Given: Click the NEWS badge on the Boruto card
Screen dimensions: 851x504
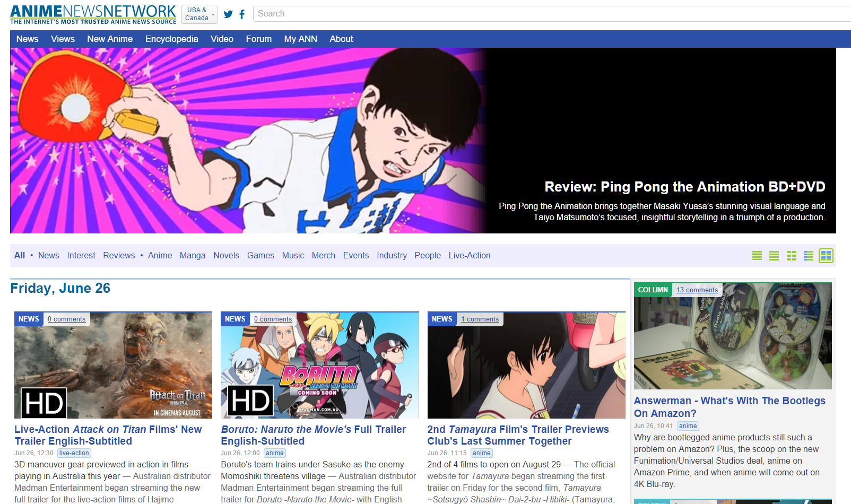Looking at the screenshot, I should (235, 319).
